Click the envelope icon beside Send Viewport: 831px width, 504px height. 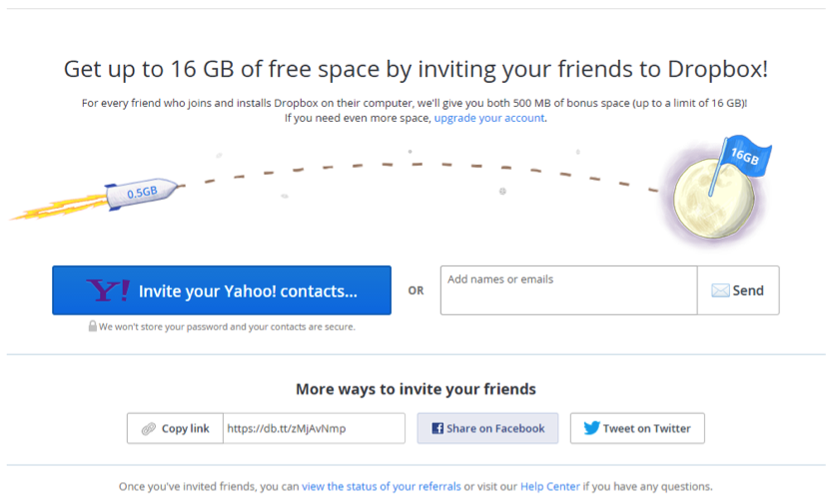(x=720, y=290)
